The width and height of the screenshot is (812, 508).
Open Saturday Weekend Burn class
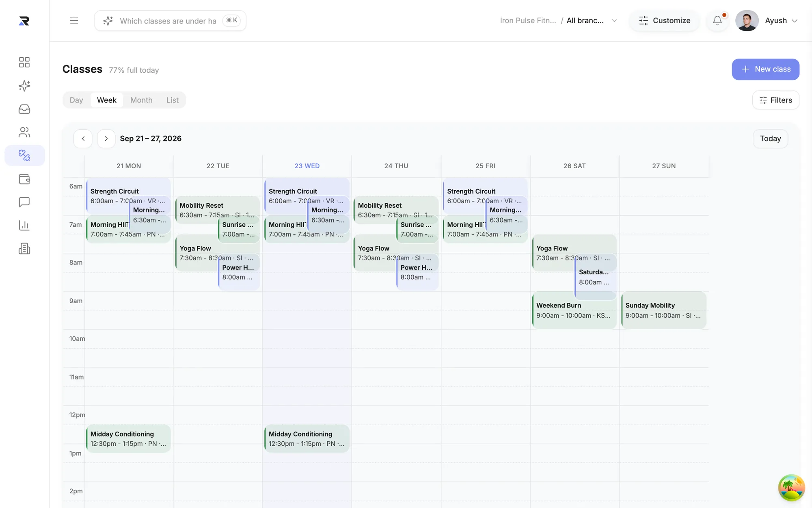coord(574,310)
